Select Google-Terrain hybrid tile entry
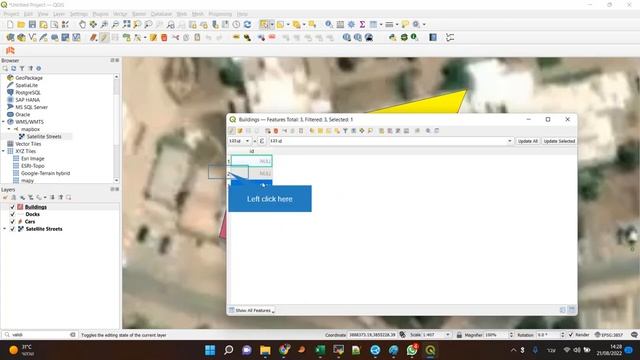Image resolution: width=640 pixels, height=360 pixels. click(45, 173)
